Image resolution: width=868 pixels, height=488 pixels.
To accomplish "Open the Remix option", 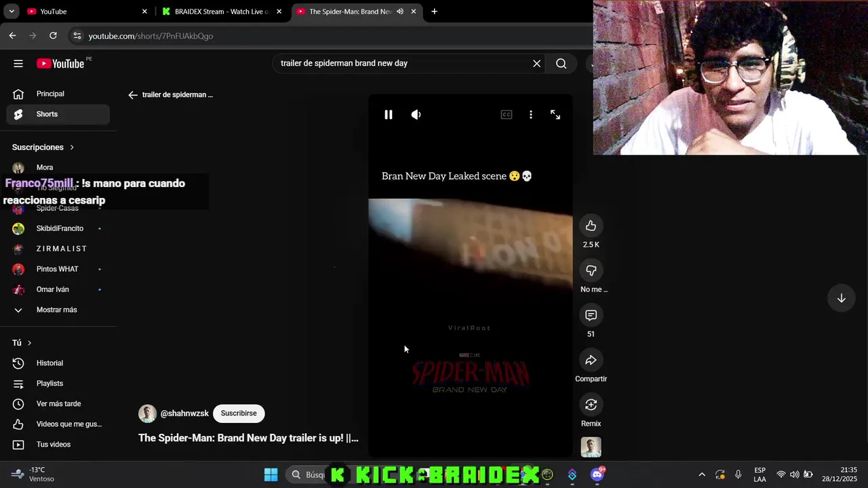I will (x=591, y=405).
